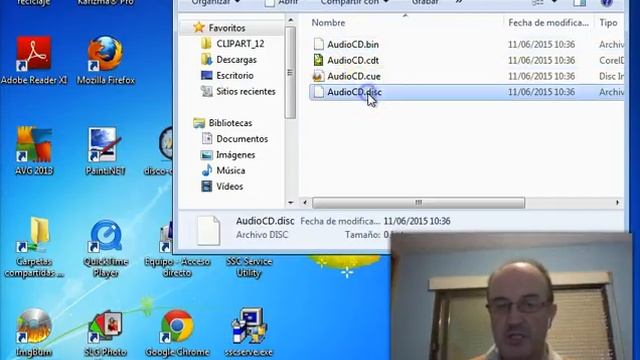
Task: Click the navigation pane scroll down arrow
Action: tap(291, 202)
